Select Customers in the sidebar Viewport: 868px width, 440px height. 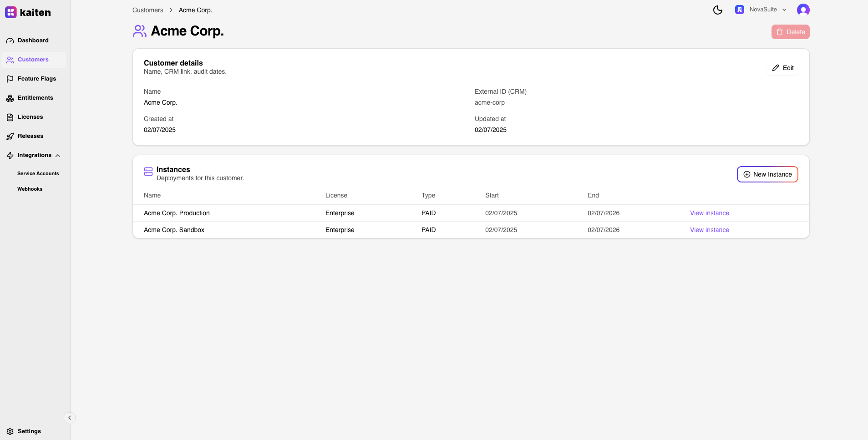(x=33, y=60)
